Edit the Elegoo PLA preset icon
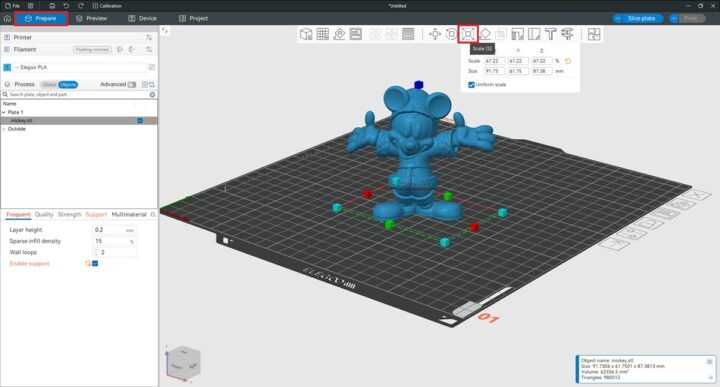 (152, 67)
